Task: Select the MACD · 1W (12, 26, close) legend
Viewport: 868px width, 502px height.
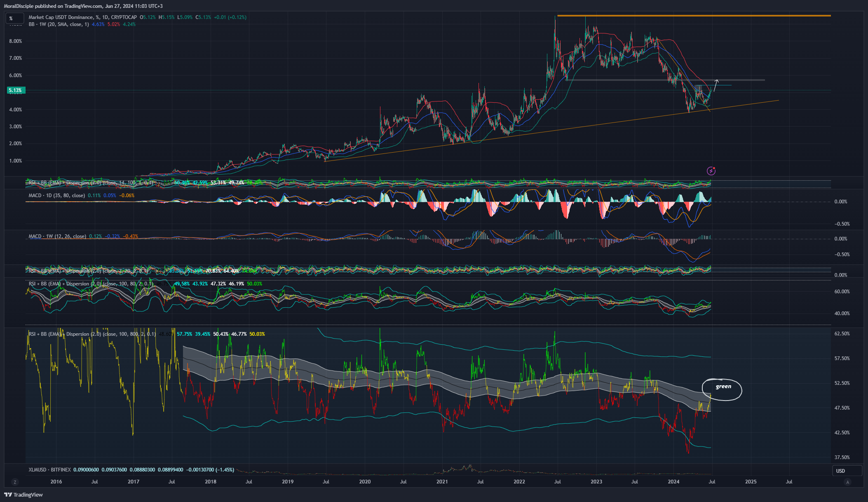Action: [x=57, y=236]
